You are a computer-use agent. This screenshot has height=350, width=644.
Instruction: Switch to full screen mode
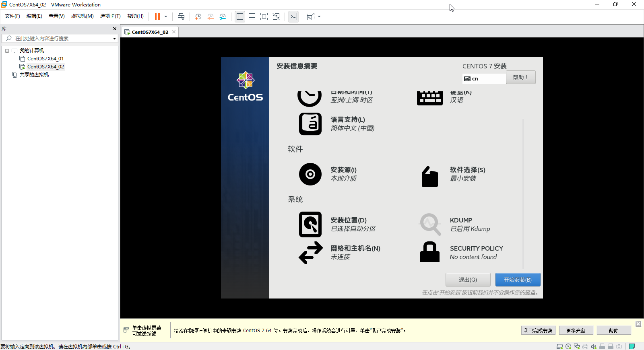coord(264,16)
